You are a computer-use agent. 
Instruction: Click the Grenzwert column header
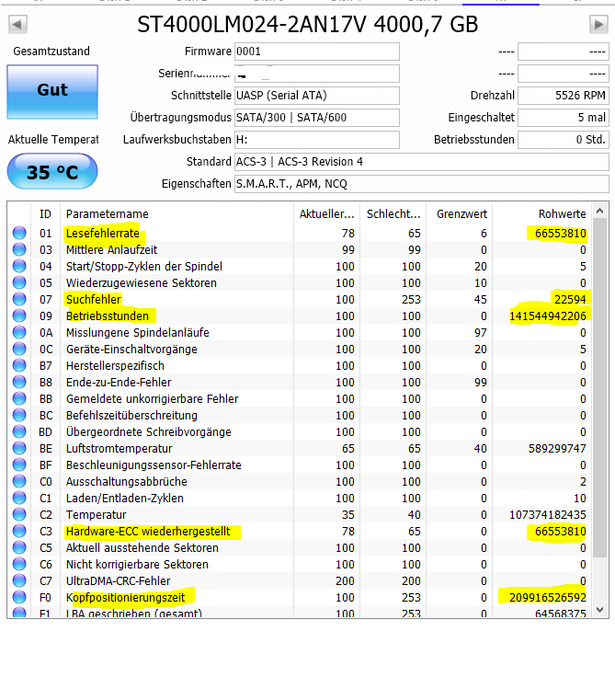pos(460,213)
